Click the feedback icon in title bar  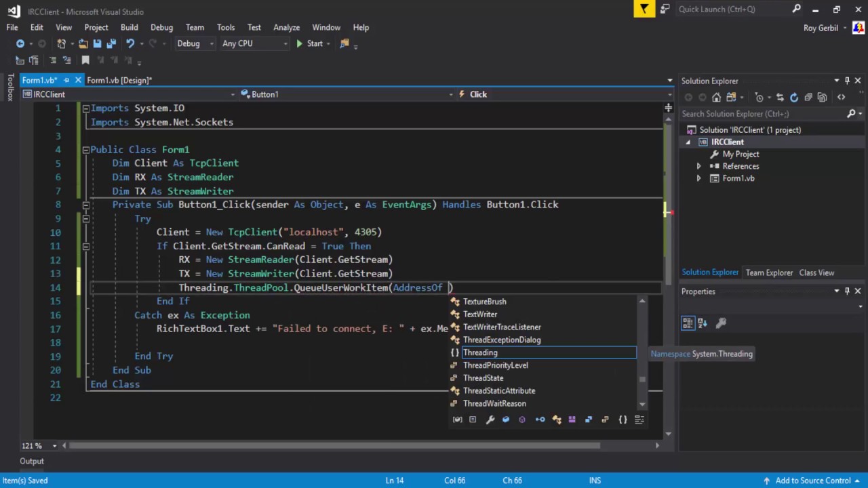pyautogui.click(x=665, y=9)
